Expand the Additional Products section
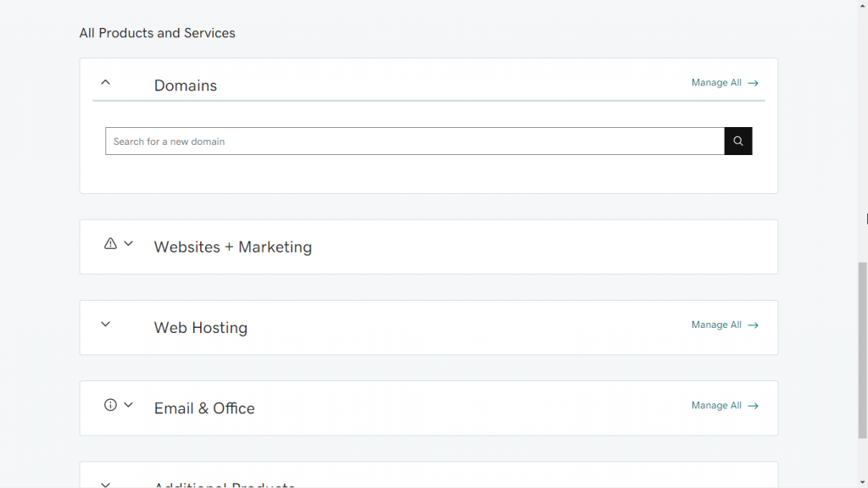 (105, 483)
